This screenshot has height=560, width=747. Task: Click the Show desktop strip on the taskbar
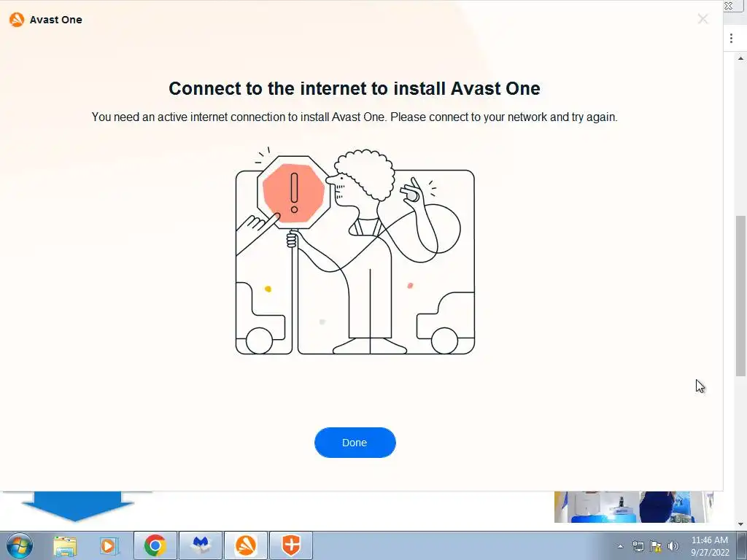[x=741, y=545]
